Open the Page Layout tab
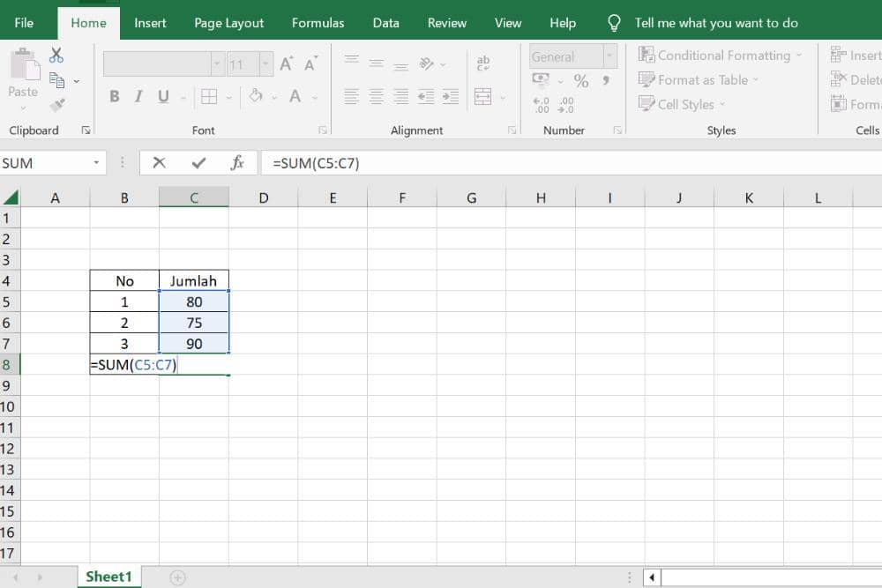Screen dimensions: 882x588 tap(228, 23)
